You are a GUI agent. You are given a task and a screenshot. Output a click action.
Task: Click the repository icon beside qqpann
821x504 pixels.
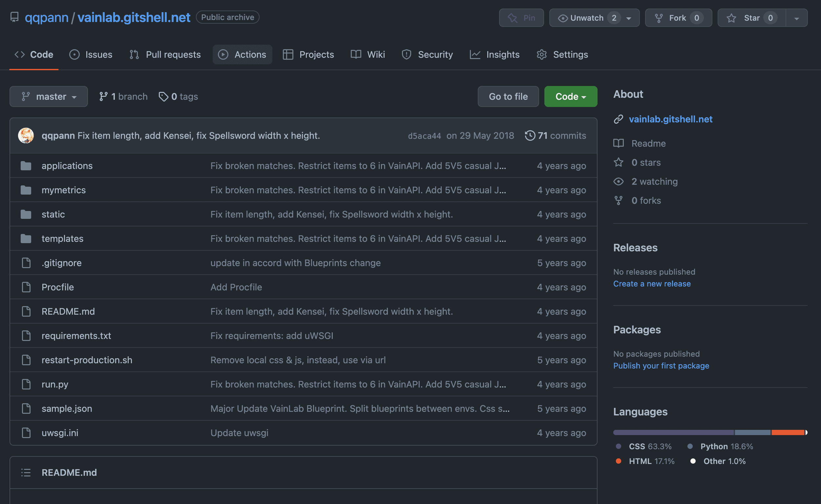point(14,17)
